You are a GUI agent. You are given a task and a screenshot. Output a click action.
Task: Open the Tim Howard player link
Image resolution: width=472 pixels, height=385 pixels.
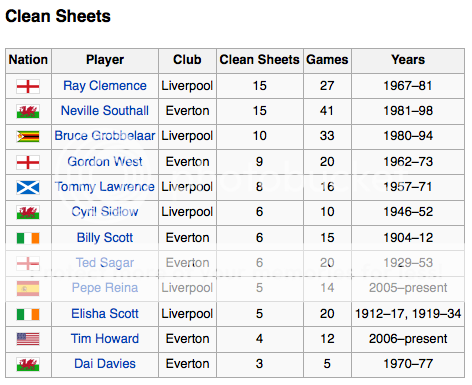click(x=105, y=339)
